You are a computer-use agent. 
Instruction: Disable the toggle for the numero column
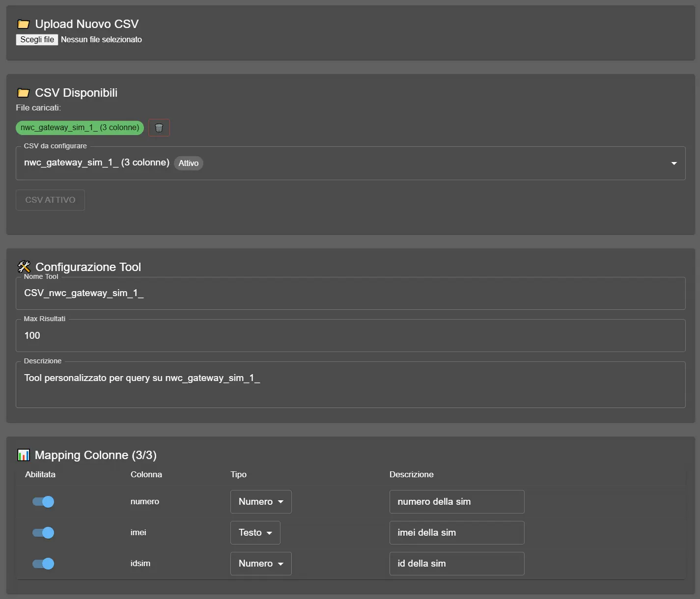(43, 501)
